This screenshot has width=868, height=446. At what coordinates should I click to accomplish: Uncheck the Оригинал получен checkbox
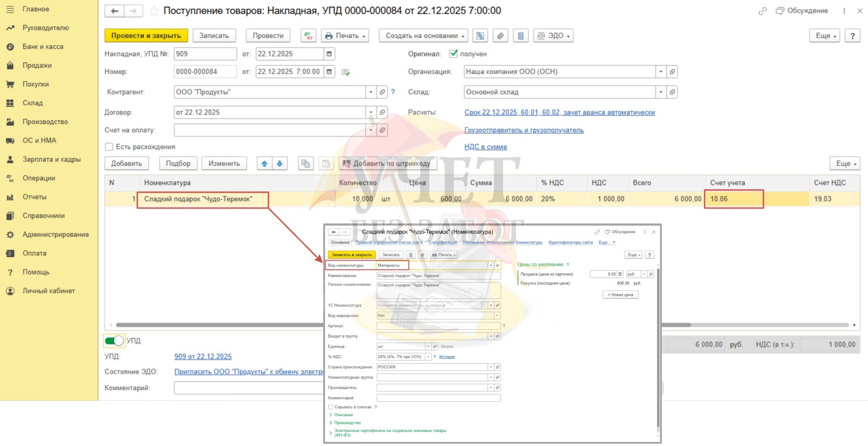(x=453, y=54)
